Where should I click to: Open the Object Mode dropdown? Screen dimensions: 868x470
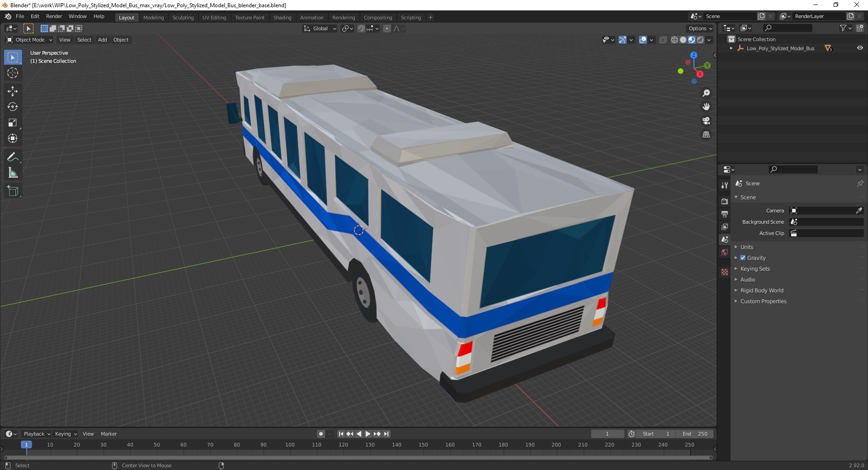pyautogui.click(x=29, y=40)
